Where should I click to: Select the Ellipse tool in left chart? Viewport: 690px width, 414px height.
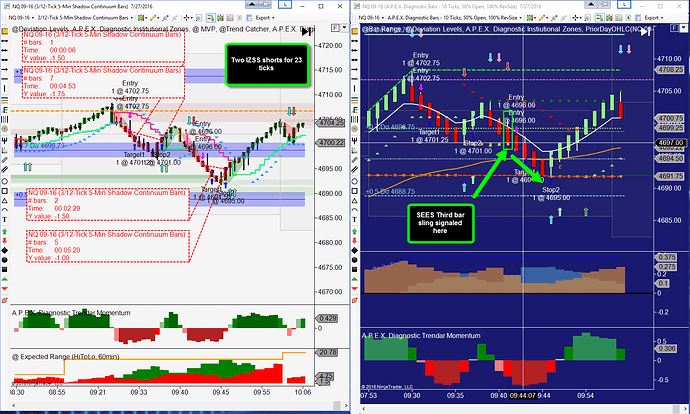point(5,182)
